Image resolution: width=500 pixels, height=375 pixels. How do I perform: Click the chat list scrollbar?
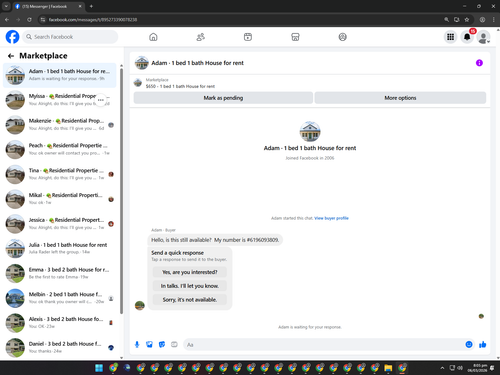[x=121, y=190]
